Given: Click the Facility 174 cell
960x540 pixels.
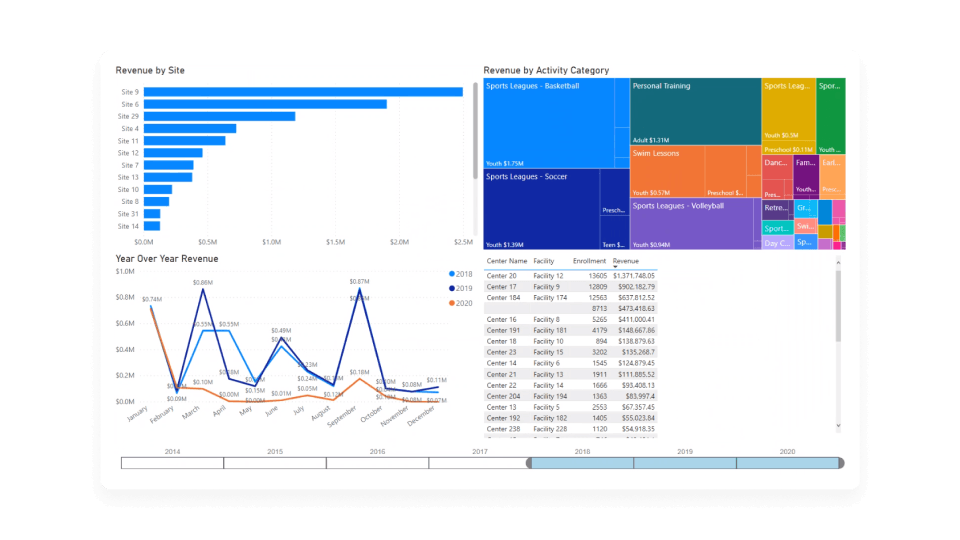Looking at the screenshot, I should [x=550, y=298].
